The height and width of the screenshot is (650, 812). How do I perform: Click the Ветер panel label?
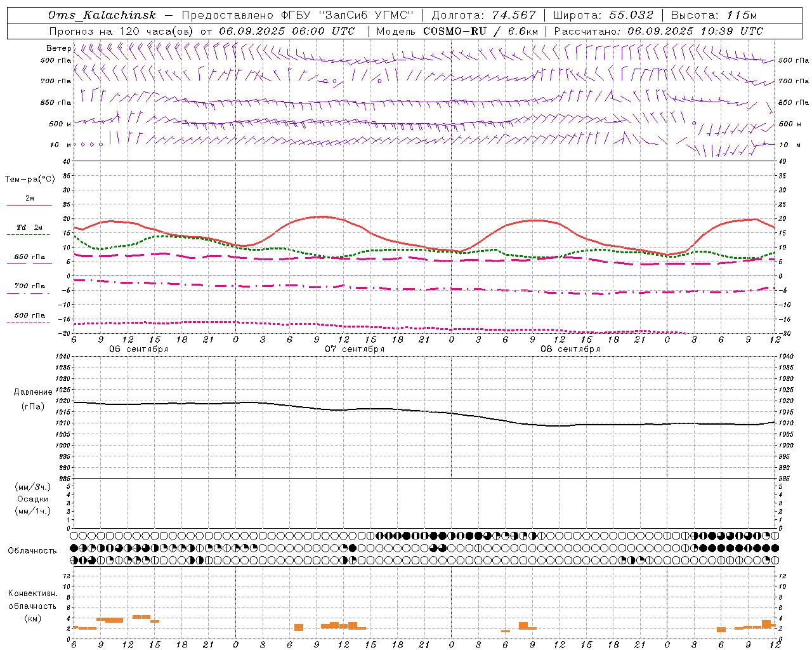[x=58, y=48]
